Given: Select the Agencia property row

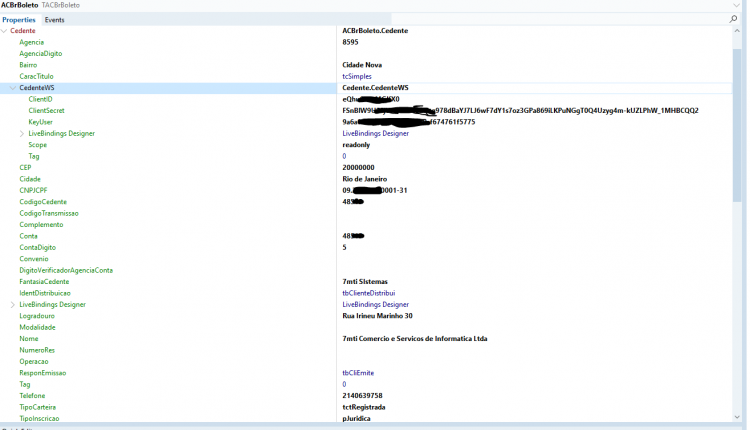Looking at the screenshot, I should (32, 42).
